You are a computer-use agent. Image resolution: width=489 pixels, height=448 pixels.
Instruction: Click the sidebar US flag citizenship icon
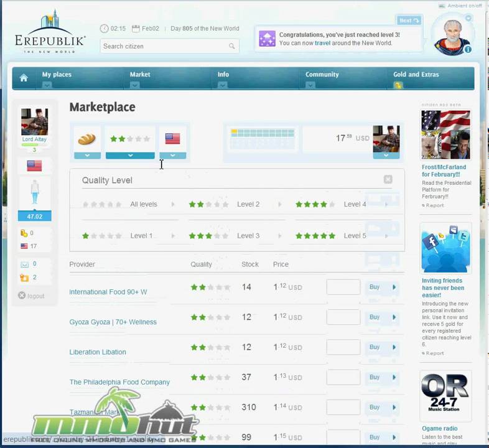coord(34,166)
